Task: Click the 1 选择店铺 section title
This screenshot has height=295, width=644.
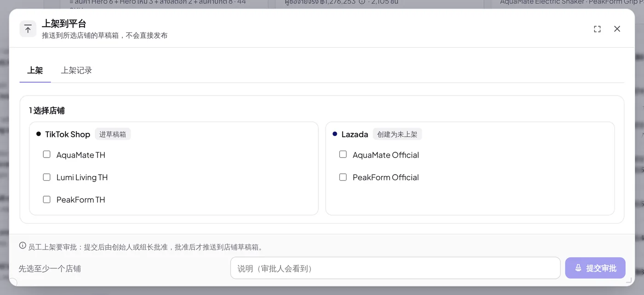Action: (x=47, y=111)
